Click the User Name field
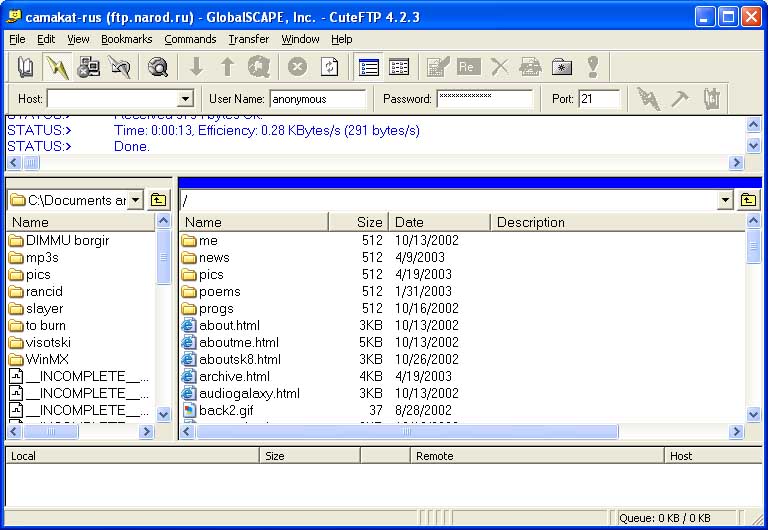768x530 pixels. coord(317,99)
